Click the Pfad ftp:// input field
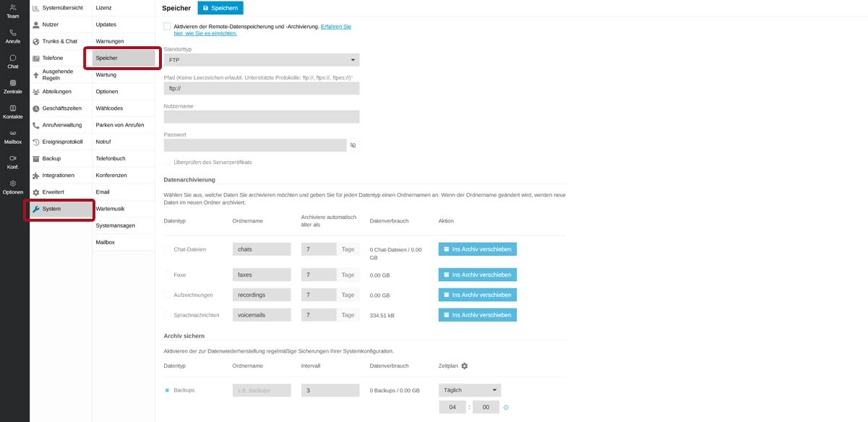 coord(262,89)
